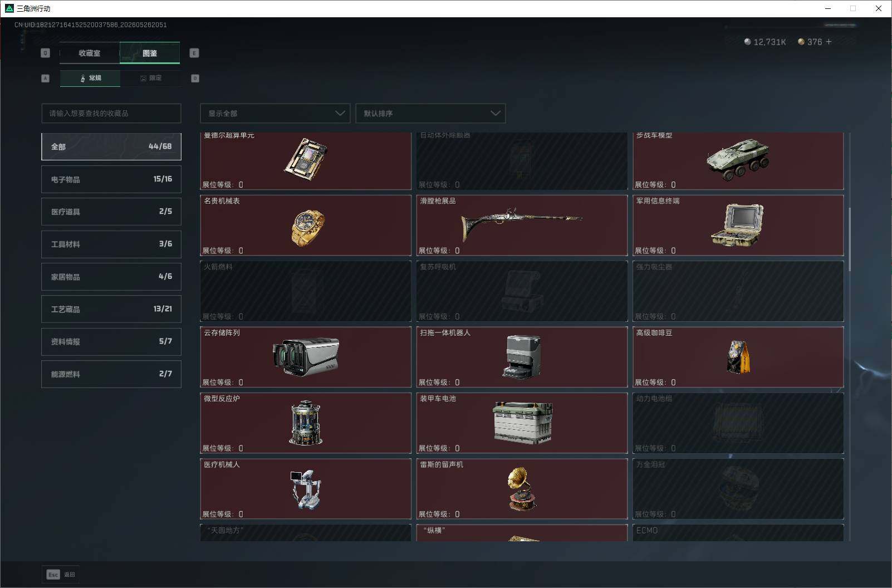Click the 三角洲行动 app title icon

pyautogui.click(x=9, y=8)
